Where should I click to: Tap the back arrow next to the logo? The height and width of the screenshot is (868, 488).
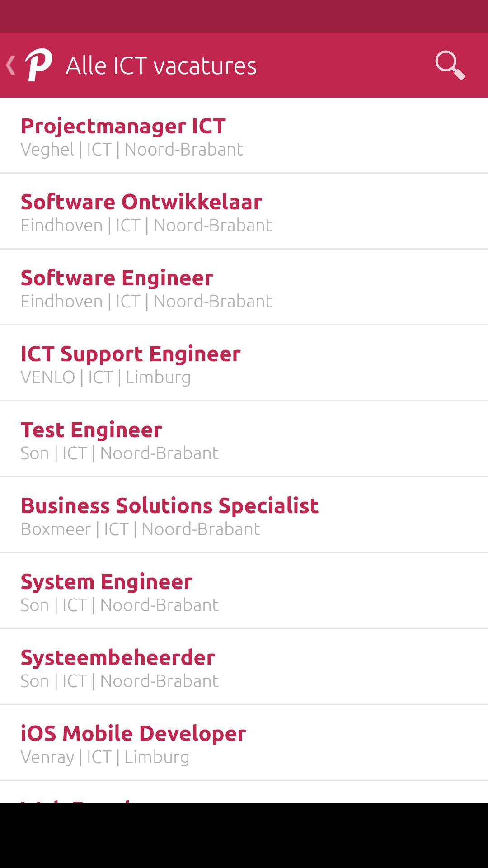pos(10,65)
